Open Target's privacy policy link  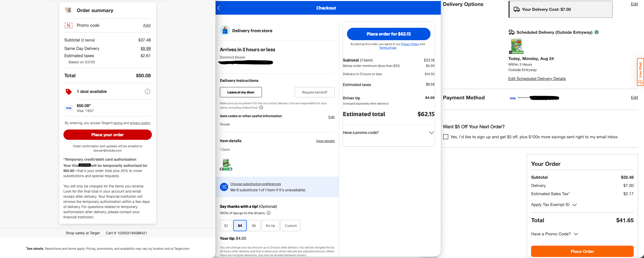[x=140, y=123]
